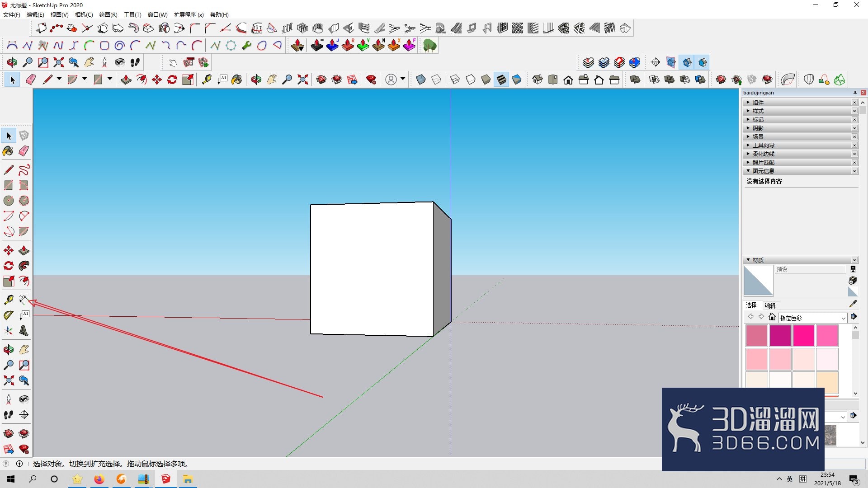This screenshot has height=488, width=868.
Task: Toggle Back Edges style
Action: [436, 80]
